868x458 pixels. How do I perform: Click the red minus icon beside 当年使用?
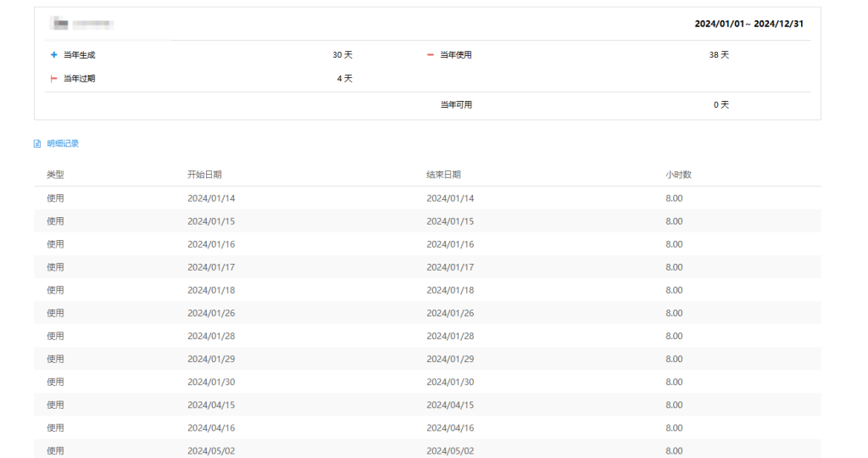pyautogui.click(x=431, y=55)
